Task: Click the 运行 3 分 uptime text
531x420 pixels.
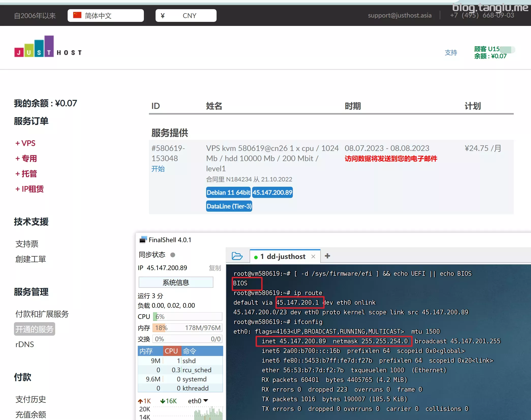Action: point(150,296)
